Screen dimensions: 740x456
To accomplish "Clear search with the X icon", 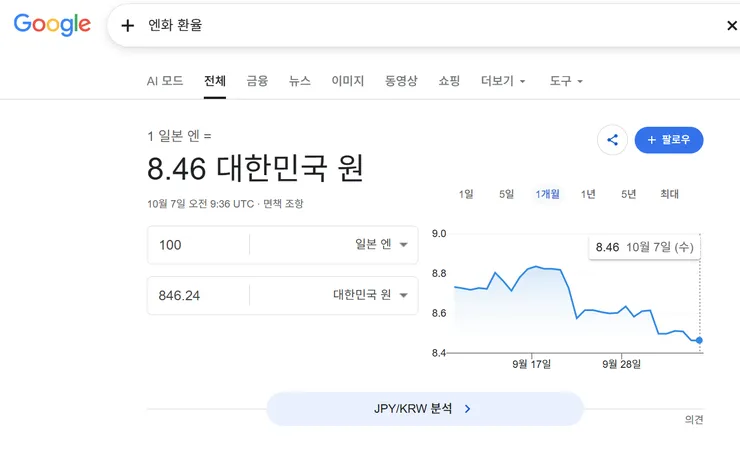I will tap(732, 25).
